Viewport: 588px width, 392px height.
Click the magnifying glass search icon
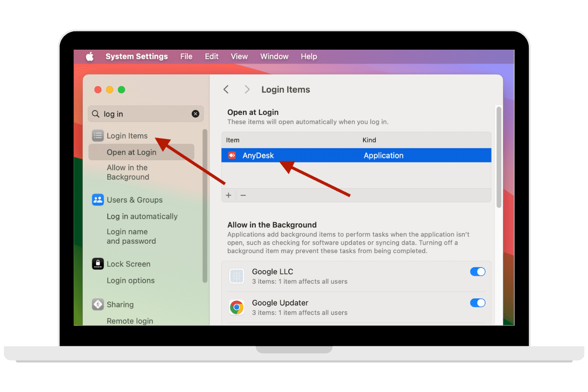(96, 114)
